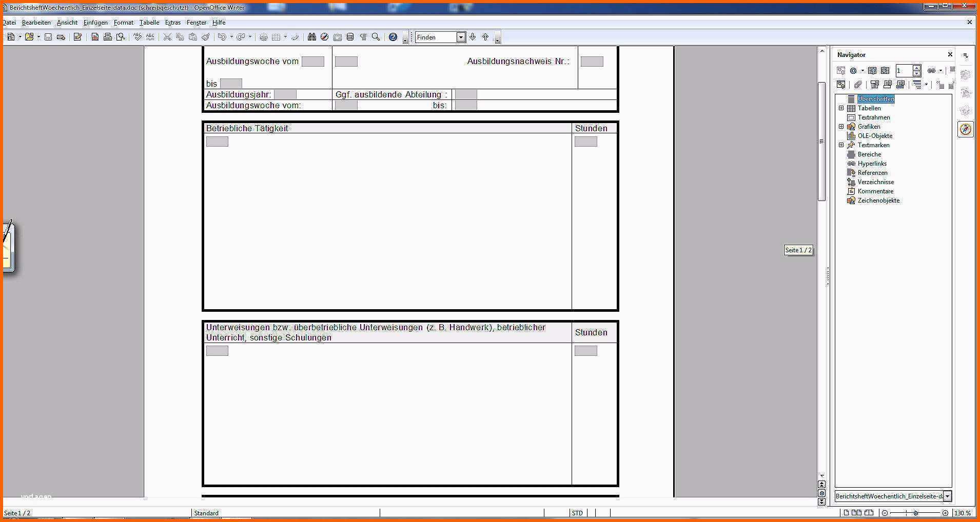
Task: Select Überschriften in Navigator tree
Action: 876,99
